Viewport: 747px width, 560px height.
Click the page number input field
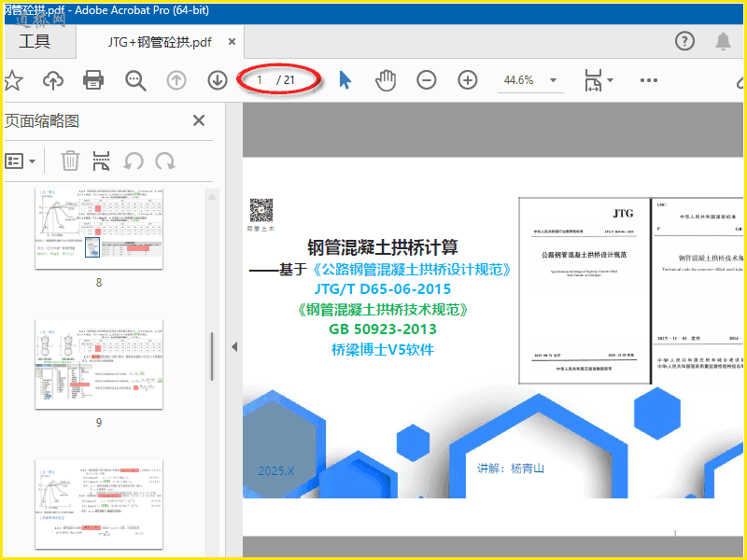260,80
